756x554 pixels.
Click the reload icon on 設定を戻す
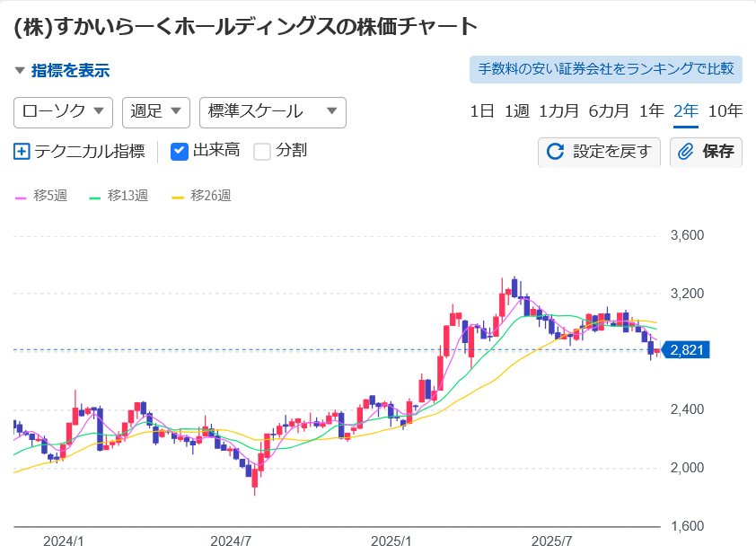(x=556, y=152)
